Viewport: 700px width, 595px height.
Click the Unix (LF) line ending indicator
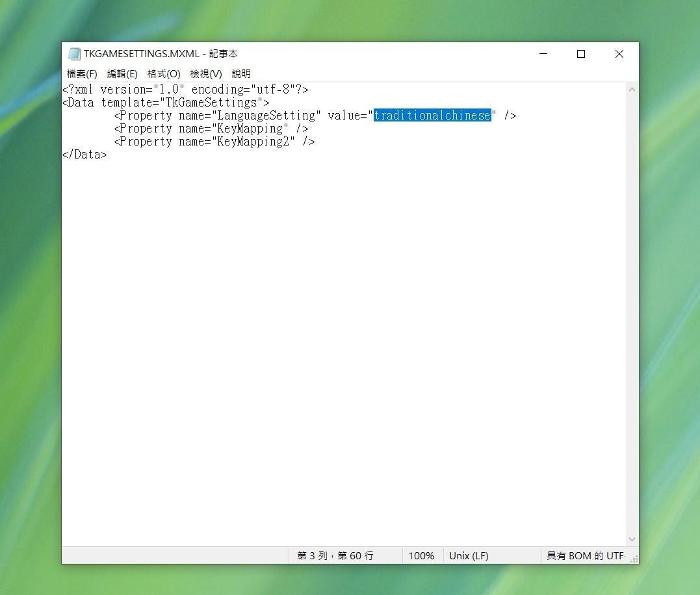(x=469, y=556)
